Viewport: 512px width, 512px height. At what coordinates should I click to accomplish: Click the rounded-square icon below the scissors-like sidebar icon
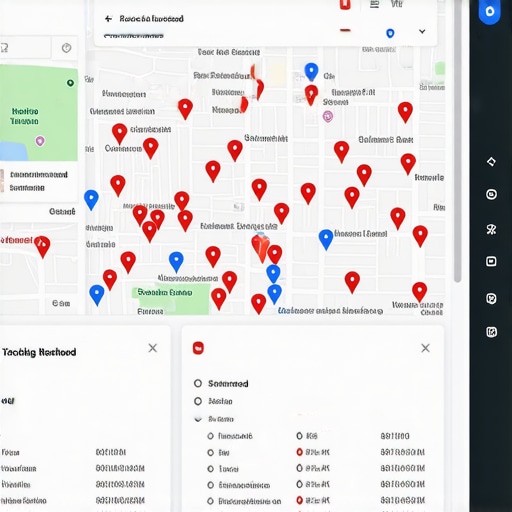point(491,261)
